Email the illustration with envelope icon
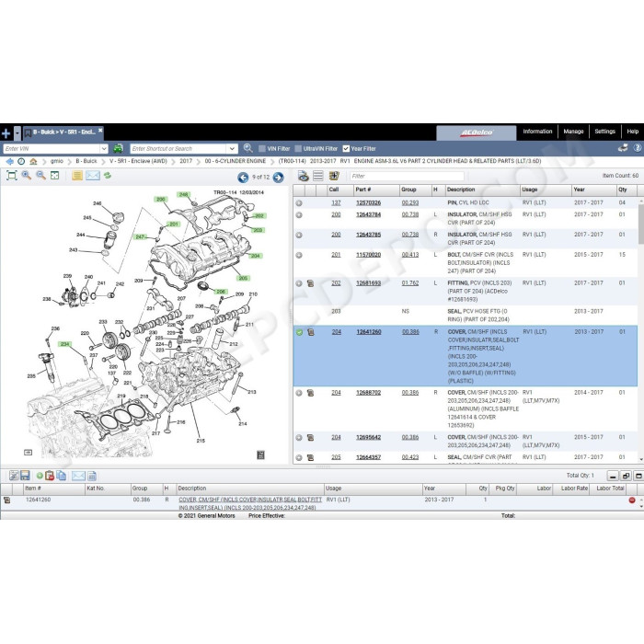The height and width of the screenshot is (644, 644). click(x=93, y=176)
